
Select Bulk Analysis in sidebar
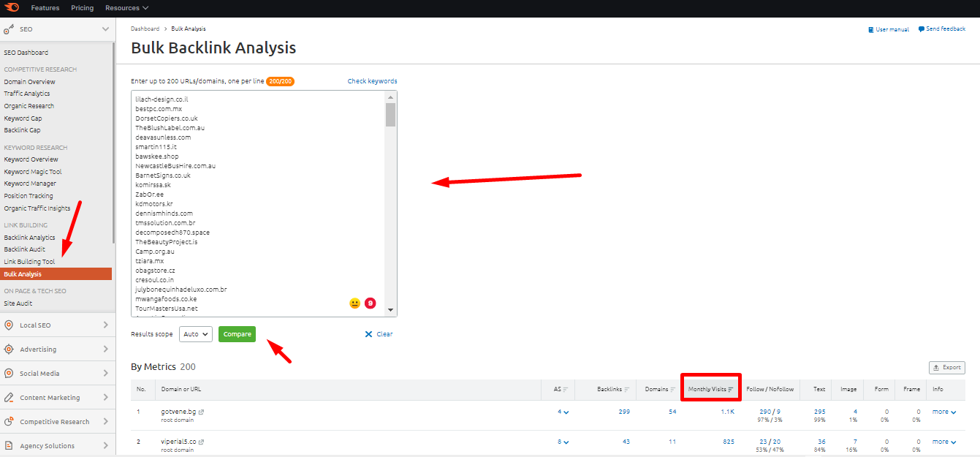[56, 274]
